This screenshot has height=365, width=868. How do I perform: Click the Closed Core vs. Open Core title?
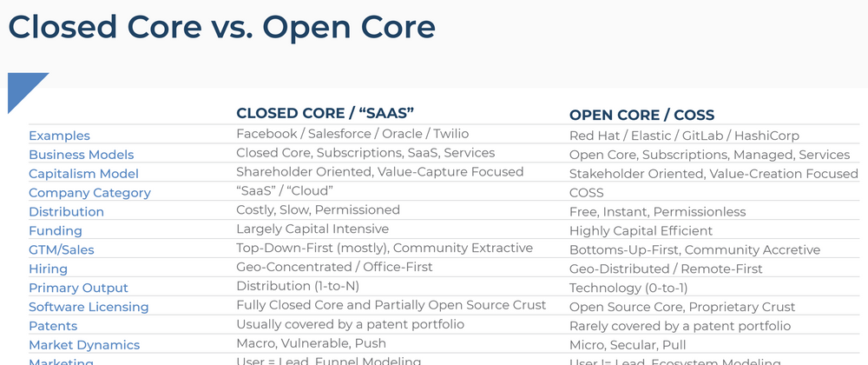point(221,27)
